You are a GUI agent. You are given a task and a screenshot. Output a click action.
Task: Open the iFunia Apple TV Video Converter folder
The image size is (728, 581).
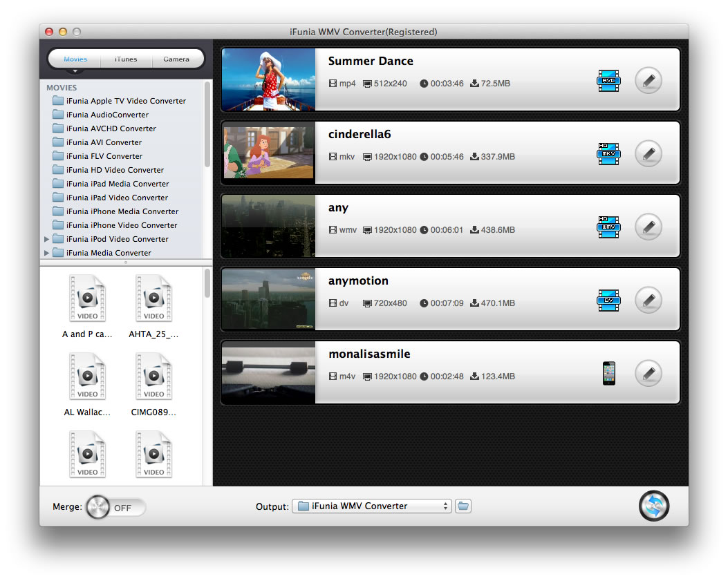coord(120,101)
